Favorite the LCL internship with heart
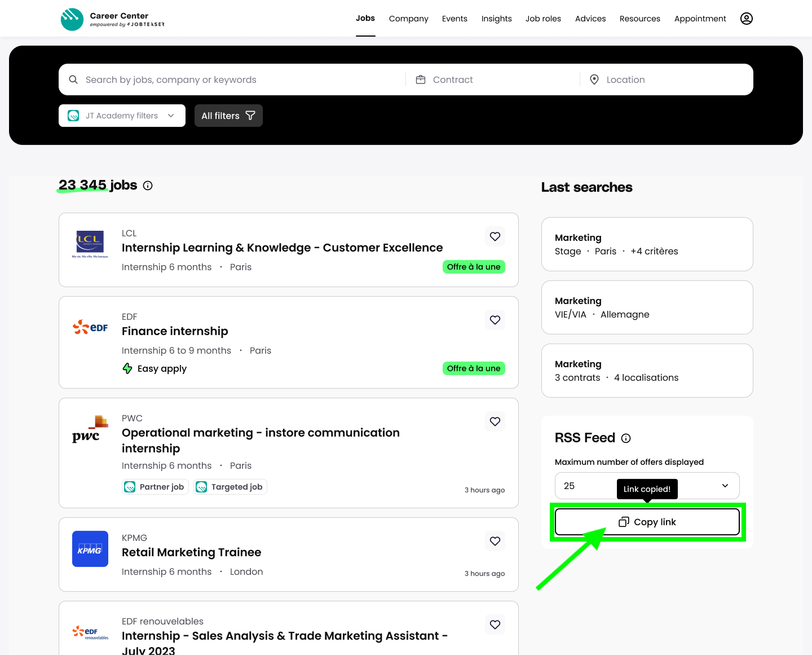The height and width of the screenshot is (655, 812). click(x=495, y=236)
